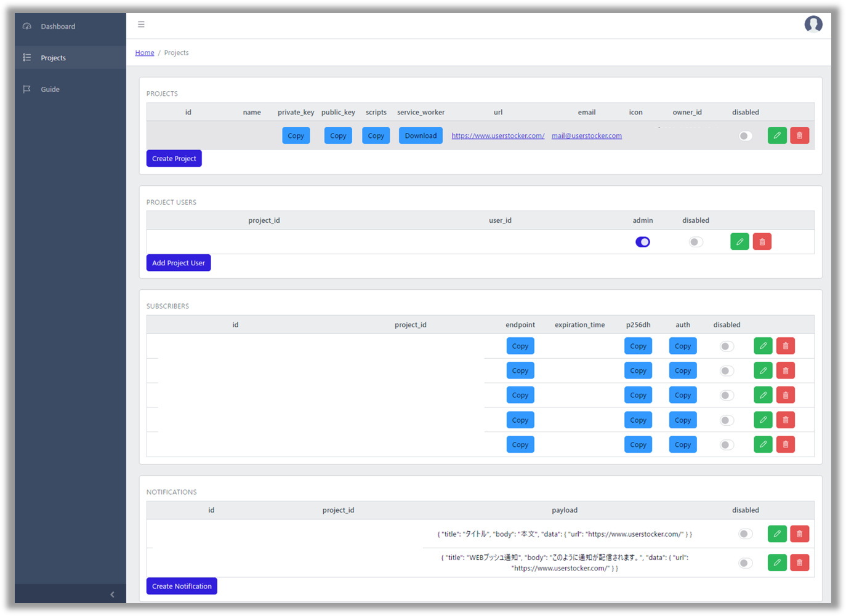Delete the fifth subscriber row
846x616 pixels.
785,444
